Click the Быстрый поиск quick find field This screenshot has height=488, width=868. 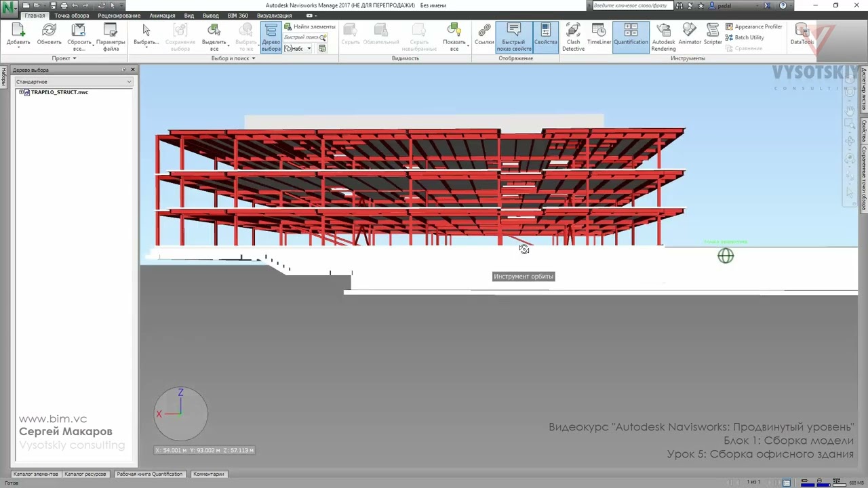click(x=301, y=37)
